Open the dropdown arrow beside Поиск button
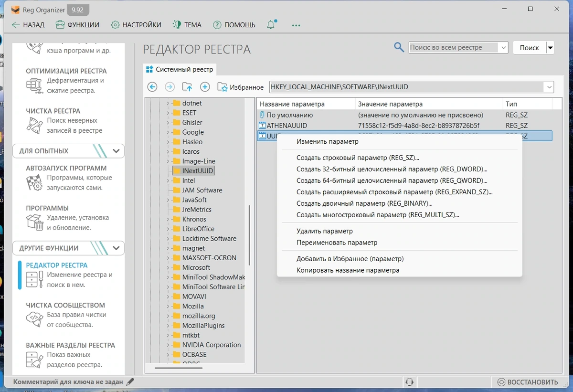Viewport: 573px width, 392px height. 550,48
